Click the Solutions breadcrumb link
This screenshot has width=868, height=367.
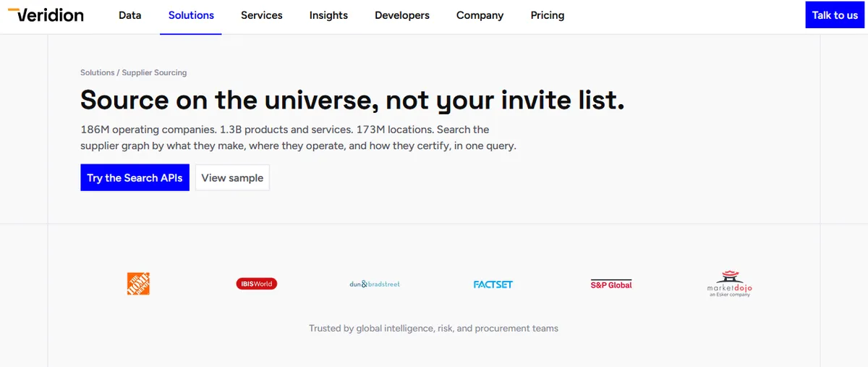pos(98,72)
